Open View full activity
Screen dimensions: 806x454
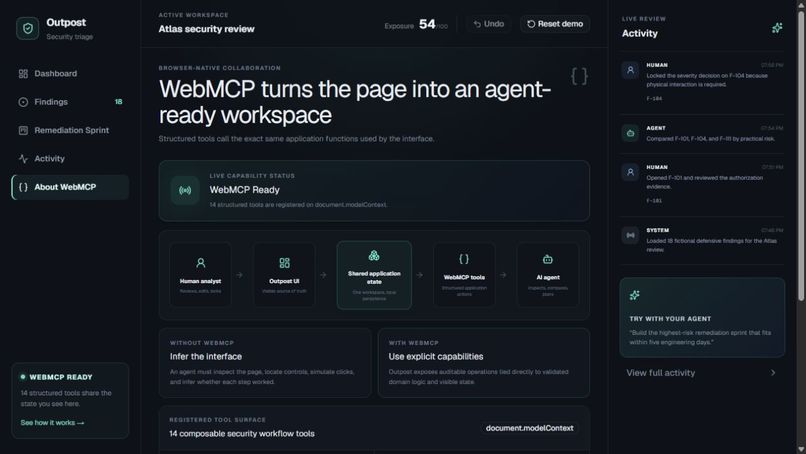tap(702, 373)
